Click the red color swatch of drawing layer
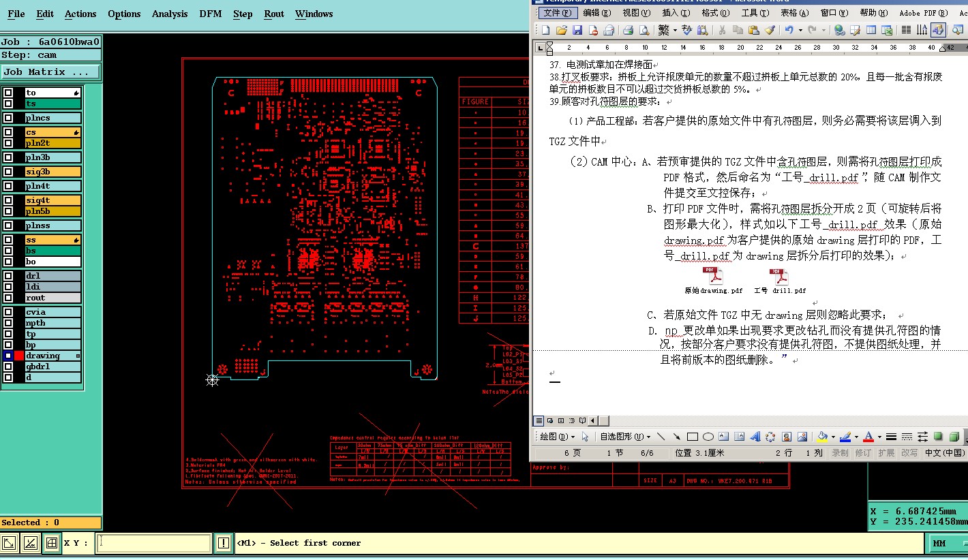The image size is (968, 560). pyautogui.click(x=19, y=356)
